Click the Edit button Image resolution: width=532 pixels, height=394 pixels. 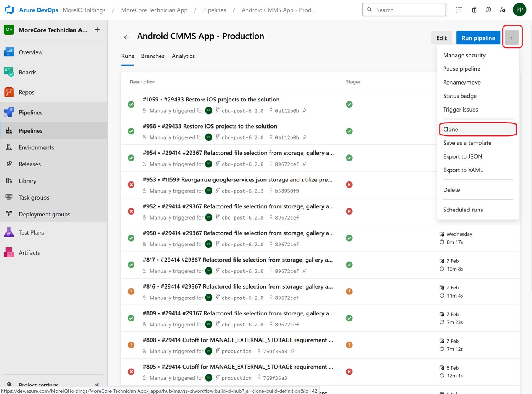tap(441, 38)
